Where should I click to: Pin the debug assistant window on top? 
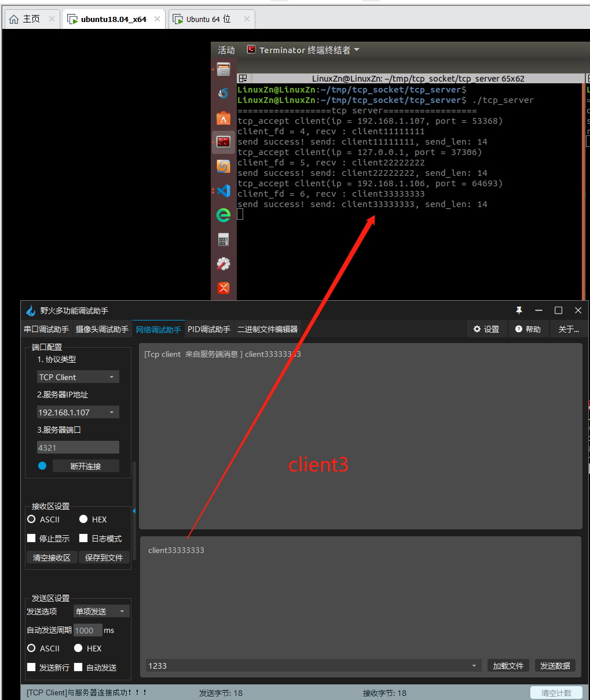click(x=519, y=311)
